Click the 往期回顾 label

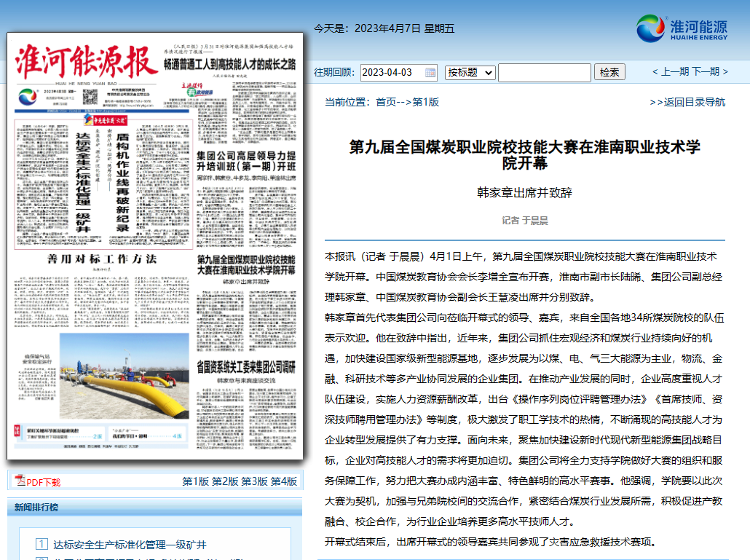(334, 72)
